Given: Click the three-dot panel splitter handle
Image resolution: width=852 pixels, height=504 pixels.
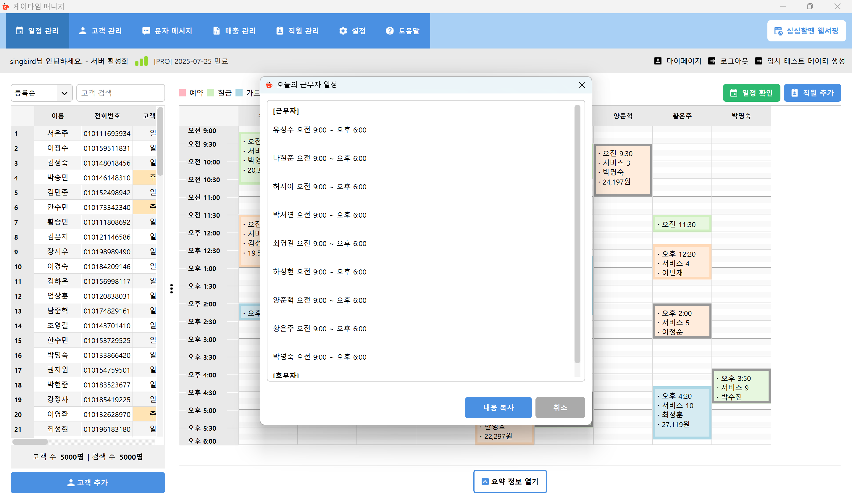Looking at the screenshot, I should point(172,289).
